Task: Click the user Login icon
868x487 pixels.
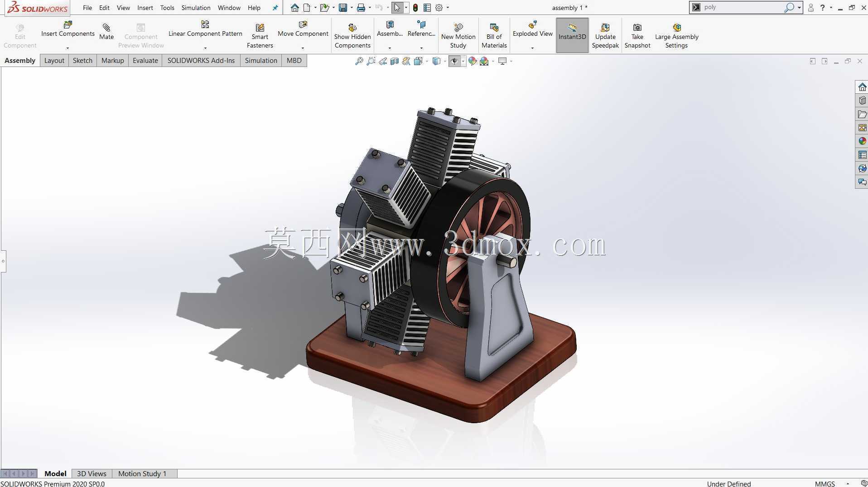Action: pyautogui.click(x=811, y=8)
